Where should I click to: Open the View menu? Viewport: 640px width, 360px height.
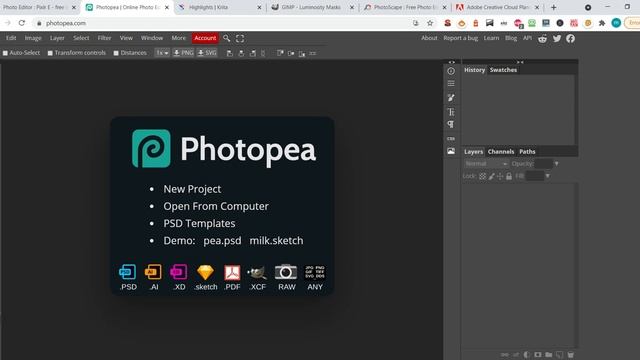(x=126, y=38)
